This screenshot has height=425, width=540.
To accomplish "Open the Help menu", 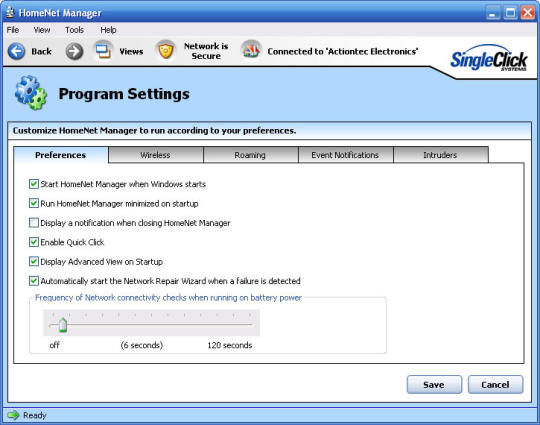I will tap(108, 30).
